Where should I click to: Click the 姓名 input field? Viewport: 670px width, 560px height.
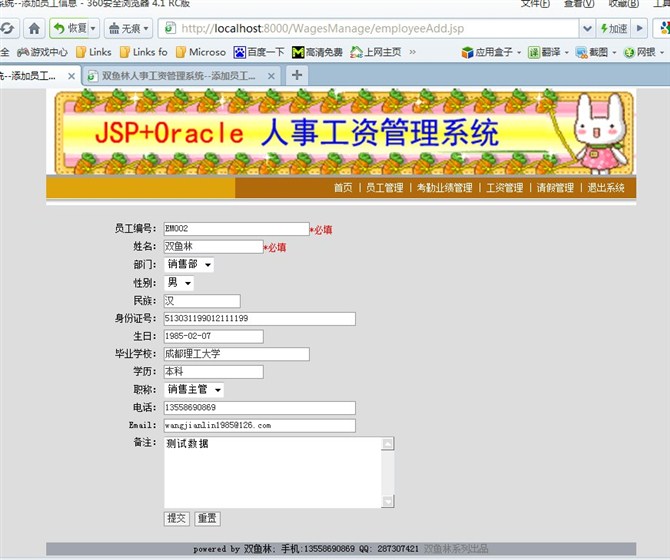tap(213, 246)
